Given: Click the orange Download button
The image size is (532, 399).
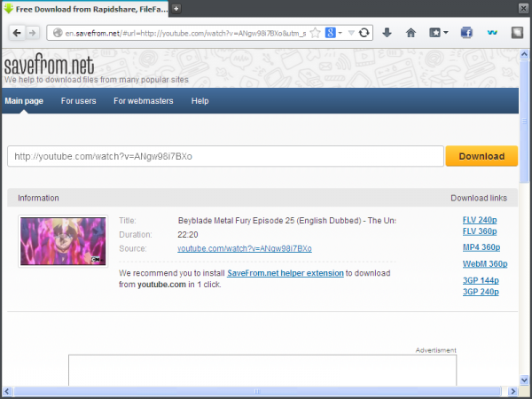Looking at the screenshot, I should click(x=481, y=156).
